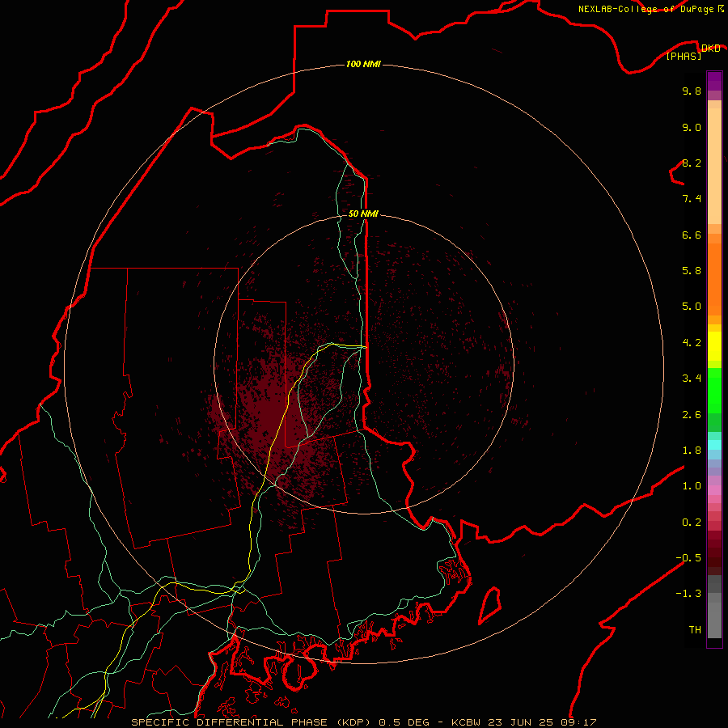
Task: Click the 3.4 scale value
Action: tap(692, 379)
